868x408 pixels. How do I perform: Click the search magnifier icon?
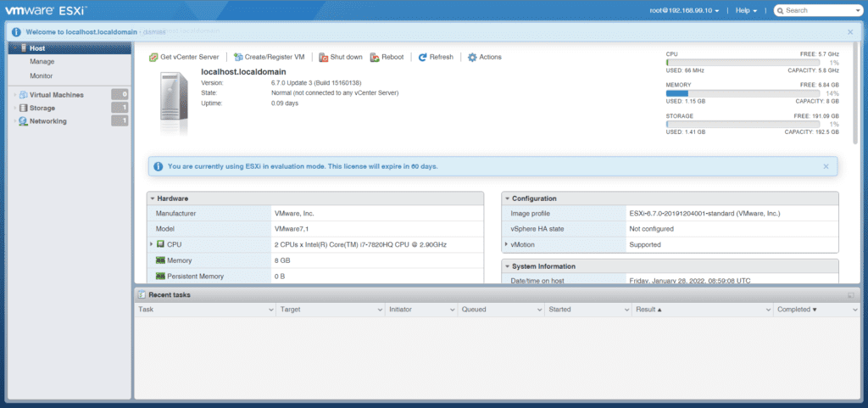click(x=780, y=10)
